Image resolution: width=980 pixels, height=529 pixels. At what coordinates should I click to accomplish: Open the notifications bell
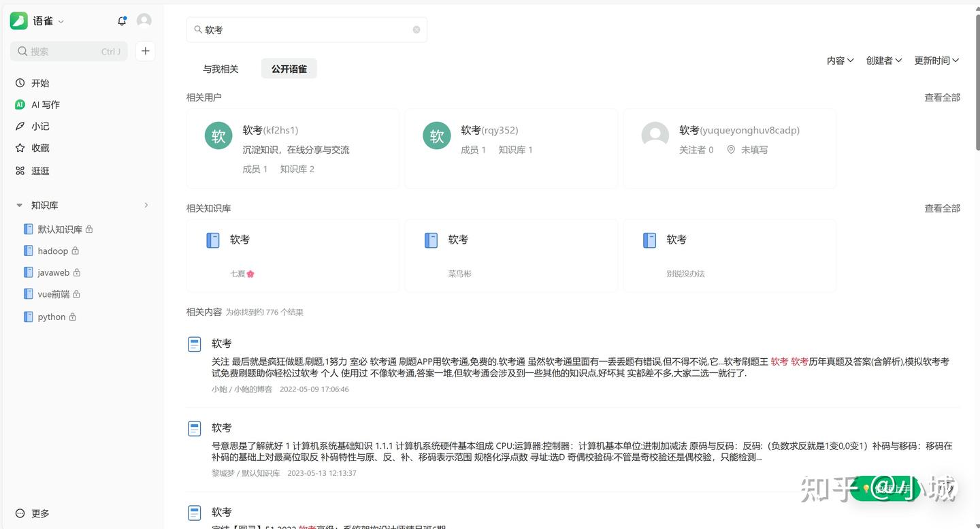(122, 21)
